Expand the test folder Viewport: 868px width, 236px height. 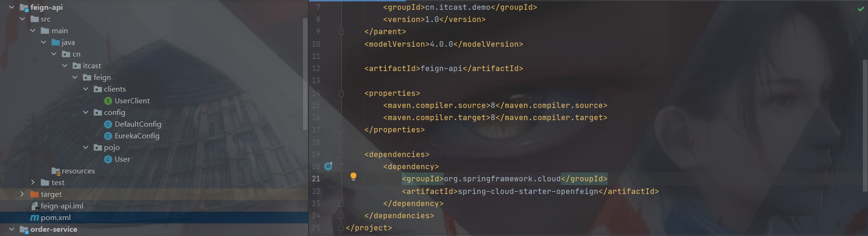click(x=33, y=182)
